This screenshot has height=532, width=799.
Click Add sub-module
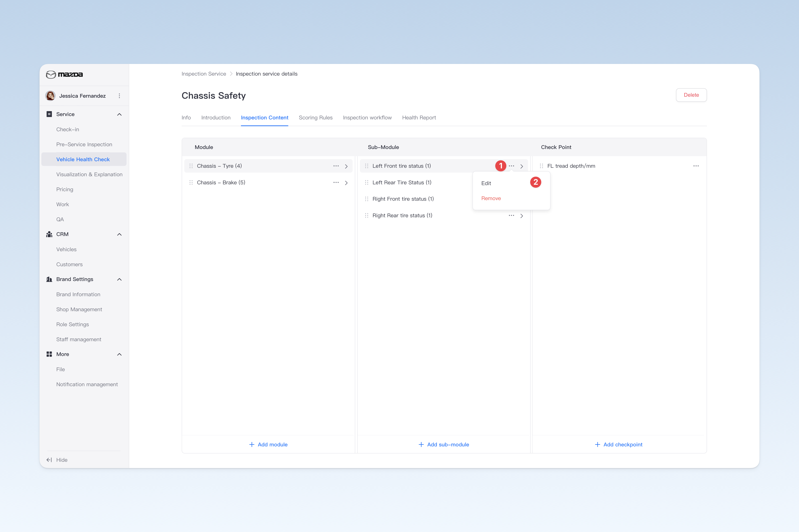(444, 444)
